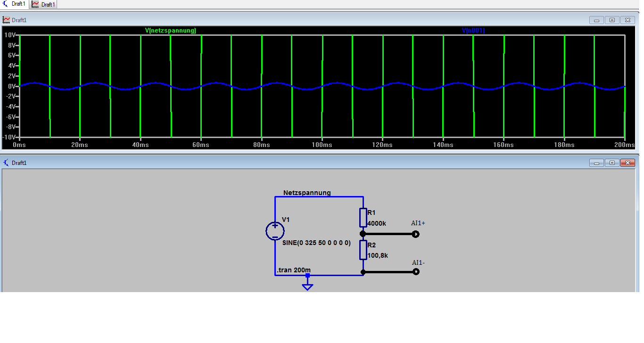644x343 pixels.
Task: Click the V(netzspannung) trace label
Action: pyautogui.click(x=171, y=30)
